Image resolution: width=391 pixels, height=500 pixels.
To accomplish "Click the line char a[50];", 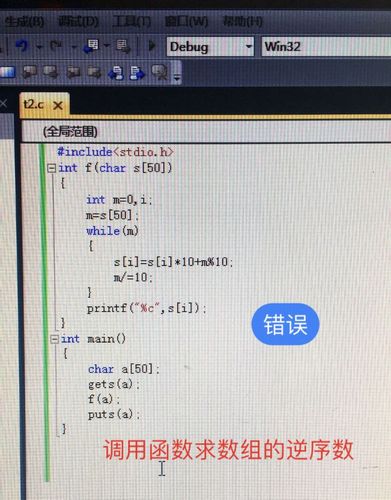I will point(124,369).
